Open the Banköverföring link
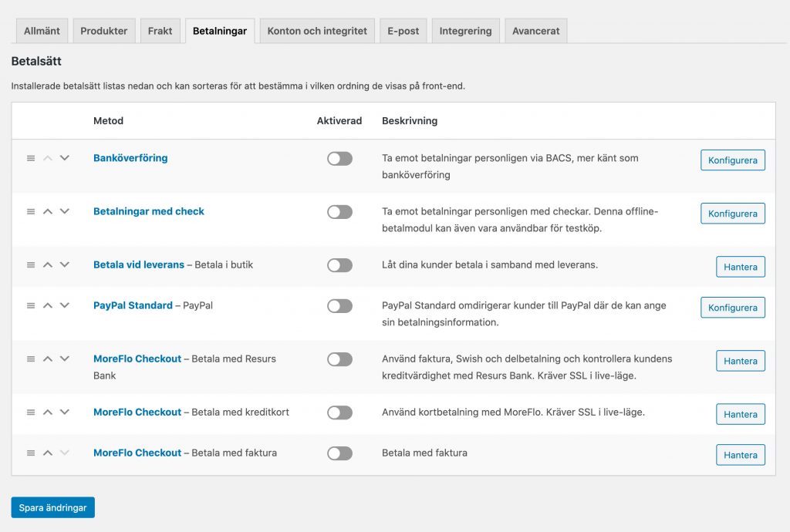This screenshot has height=532, width=790. [x=130, y=158]
